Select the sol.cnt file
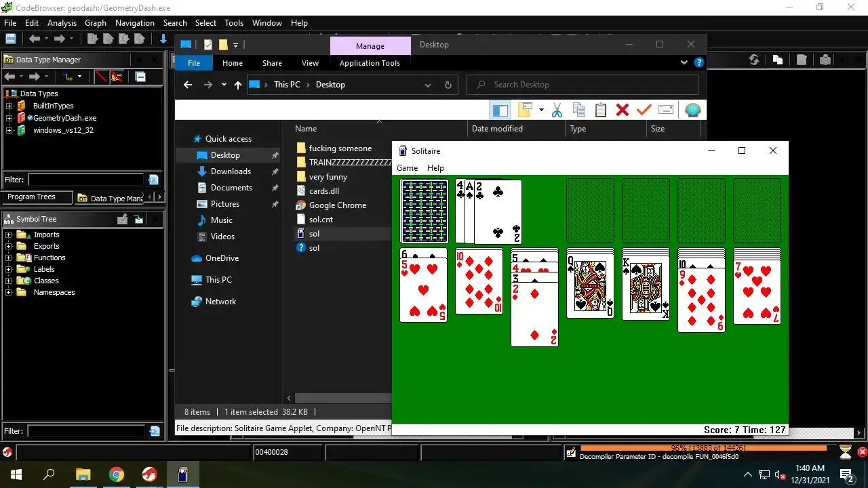Image resolution: width=868 pixels, height=488 pixels. coord(321,220)
